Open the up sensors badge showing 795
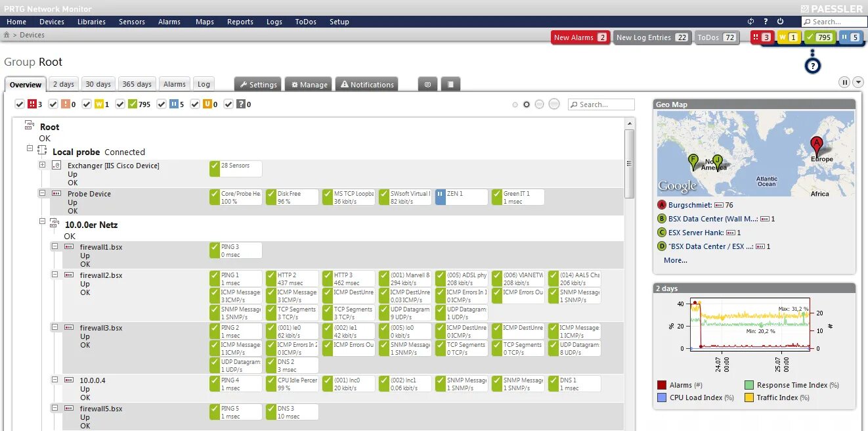This screenshot has width=868, height=431. (820, 37)
